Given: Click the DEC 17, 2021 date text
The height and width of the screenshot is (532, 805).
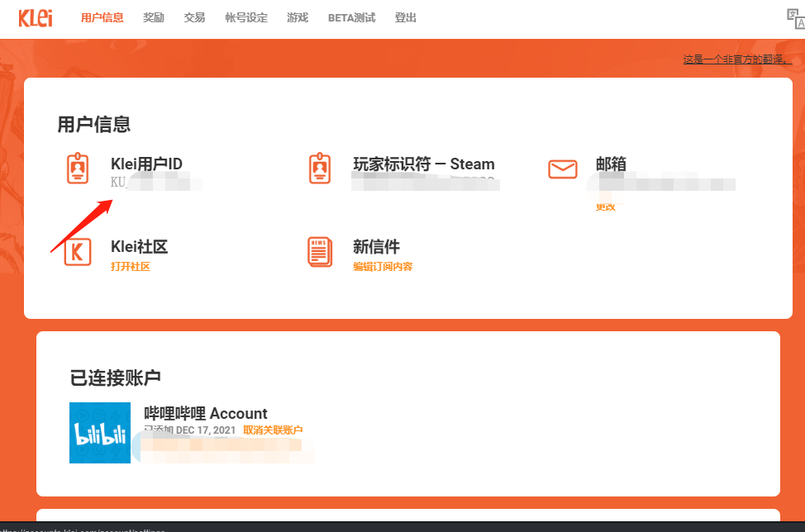Looking at the screenshot, I should (206, 430).
